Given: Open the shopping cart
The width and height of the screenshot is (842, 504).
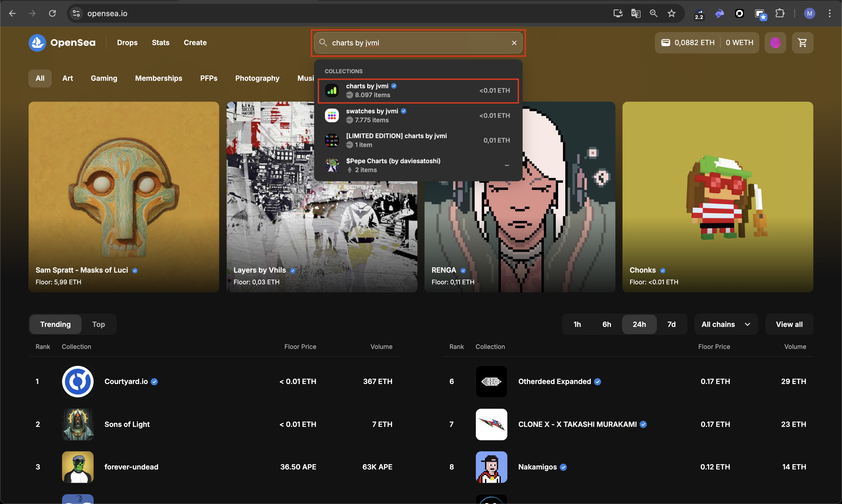Looking at the screenshot, I should tap(802, 43).
